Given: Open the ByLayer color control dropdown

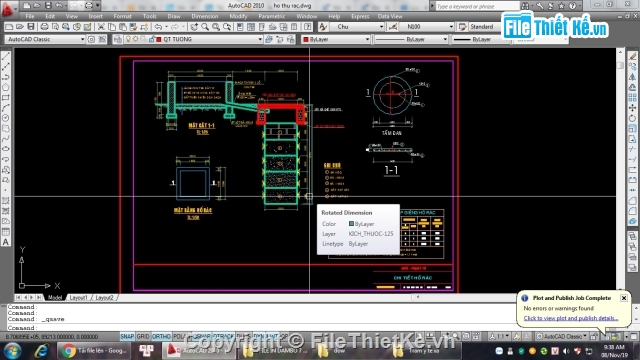Looking at the screenshot, I should [367, 39].
